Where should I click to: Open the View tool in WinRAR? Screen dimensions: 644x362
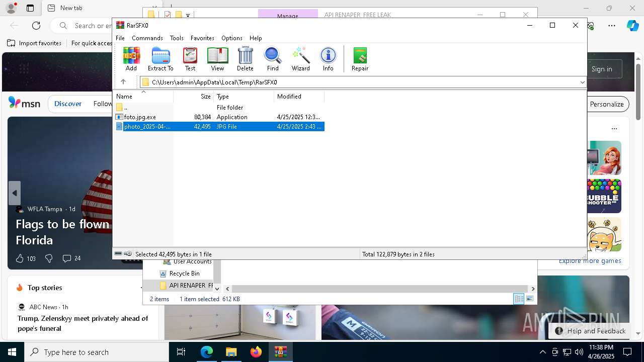217,59
